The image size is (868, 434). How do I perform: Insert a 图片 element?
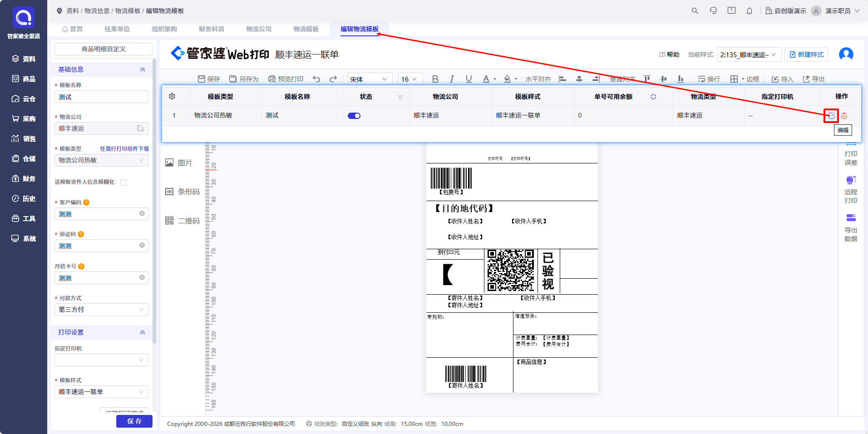179,163
